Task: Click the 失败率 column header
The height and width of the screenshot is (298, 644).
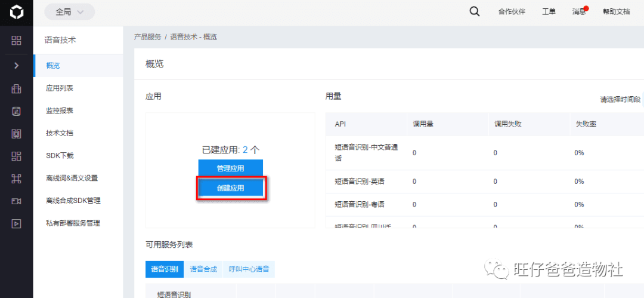Action: click(585, 124)
